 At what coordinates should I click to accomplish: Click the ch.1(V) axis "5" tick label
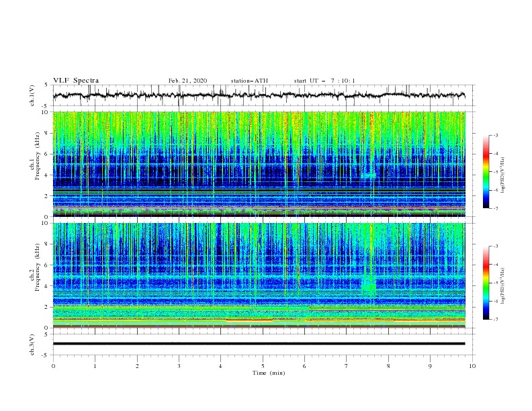point(46,85)
